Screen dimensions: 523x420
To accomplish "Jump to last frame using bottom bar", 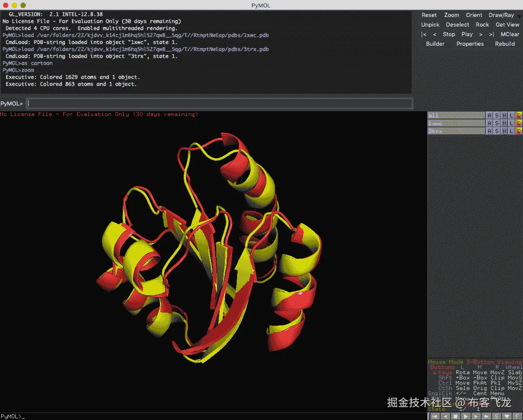I will pos(487,417).
